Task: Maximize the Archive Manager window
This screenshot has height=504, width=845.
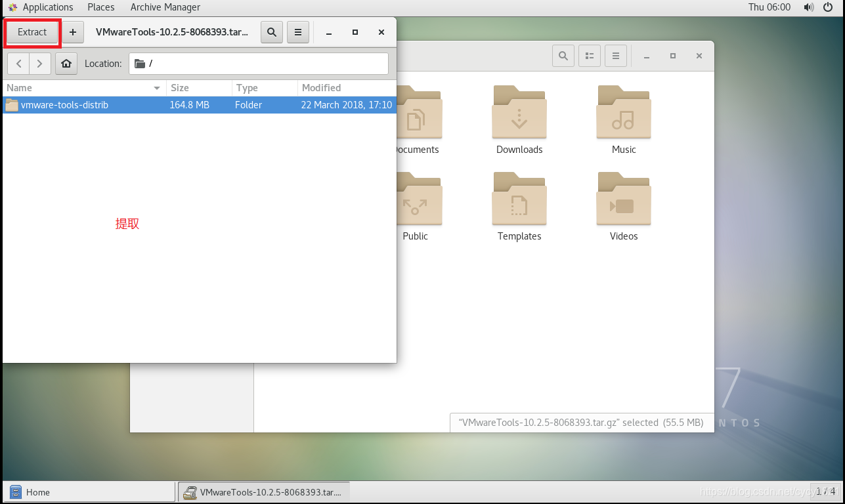Action: tap(355, 32)
